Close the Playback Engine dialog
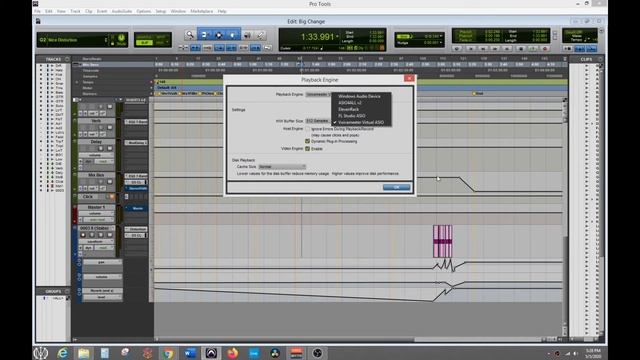640x360 pixels. [x=409, y=78]
